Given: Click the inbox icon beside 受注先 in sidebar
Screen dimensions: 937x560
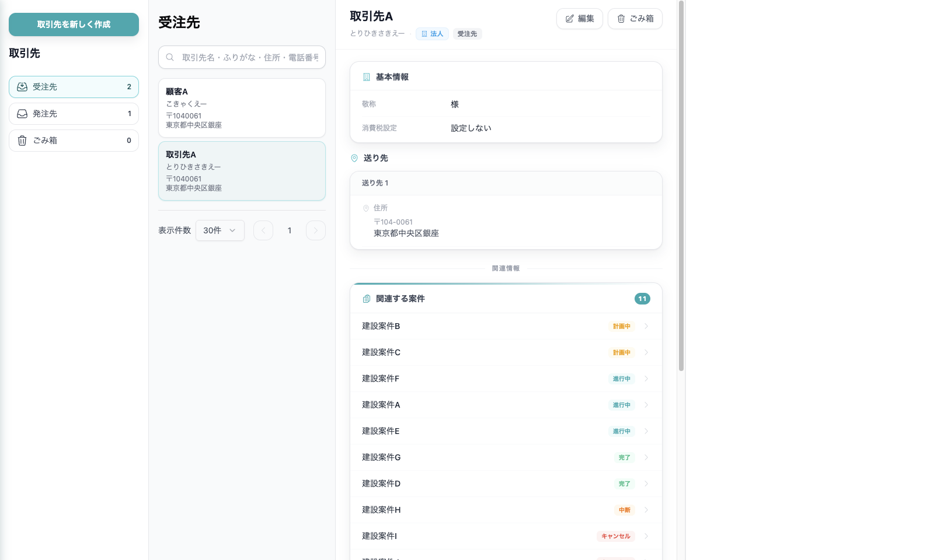Looking at the screenshot, I should 22,86.
